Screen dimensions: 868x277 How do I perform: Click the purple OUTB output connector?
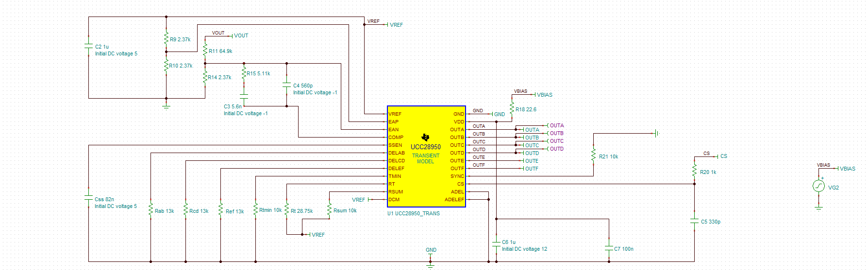click(556, 133)
